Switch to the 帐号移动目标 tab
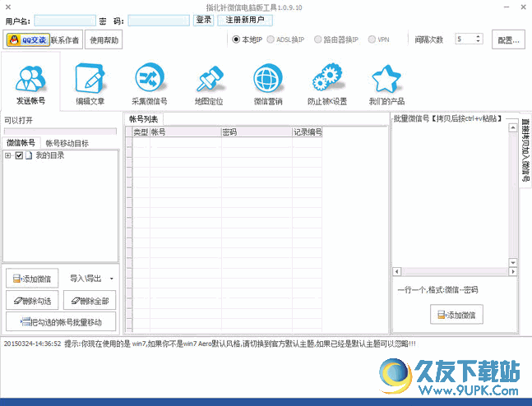532x406 pixels. tap(67, 143)
